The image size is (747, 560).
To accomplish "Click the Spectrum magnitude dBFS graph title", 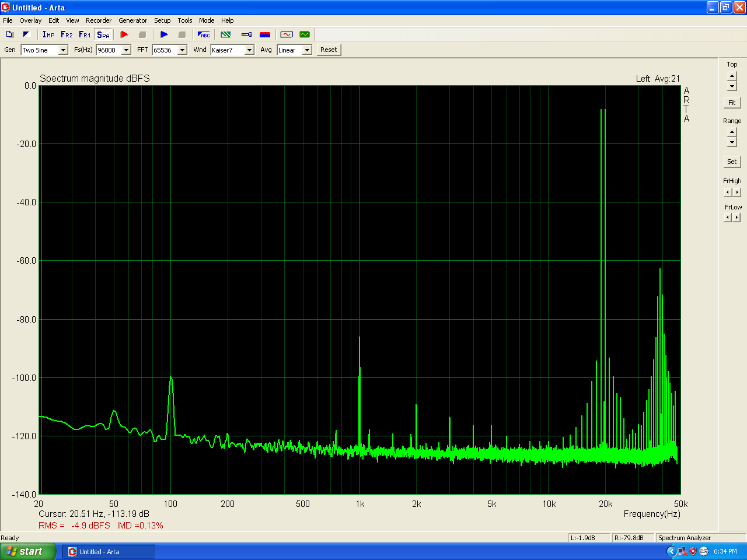I will [95, 78].
